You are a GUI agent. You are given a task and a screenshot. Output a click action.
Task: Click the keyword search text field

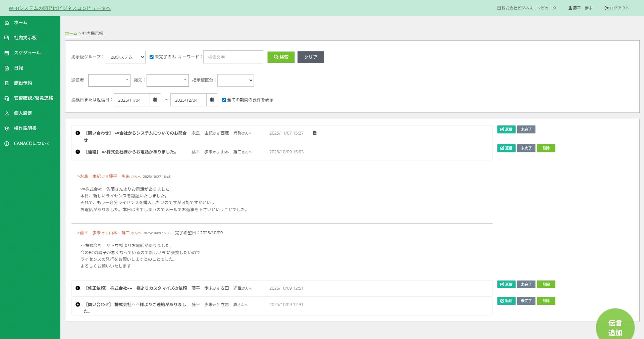[233, 57]
